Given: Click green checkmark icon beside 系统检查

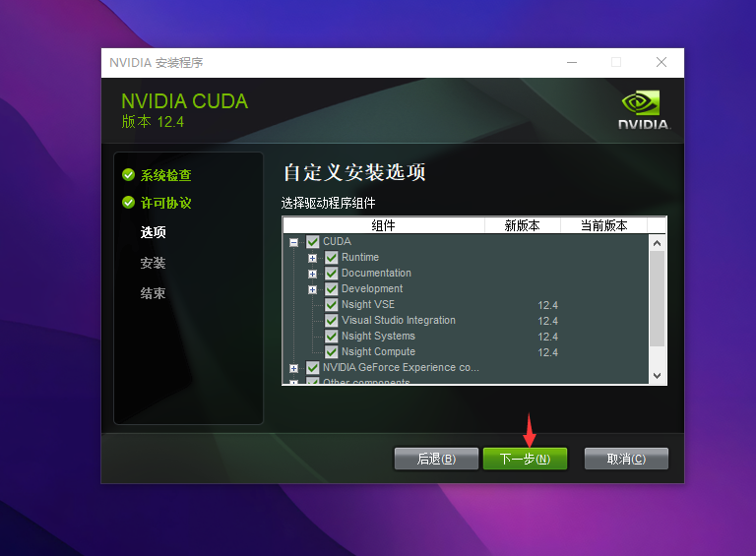Looking at the screenshot, I should point(128,175).
